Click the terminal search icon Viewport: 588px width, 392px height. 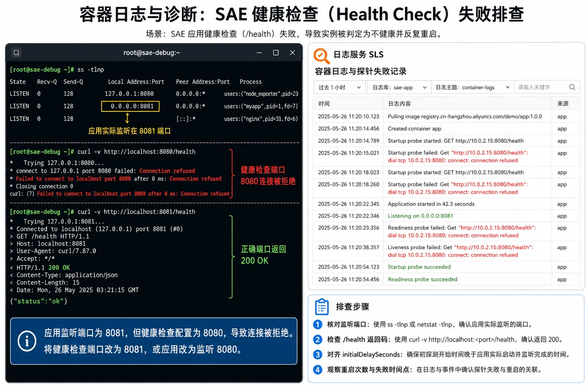point(16,53)
